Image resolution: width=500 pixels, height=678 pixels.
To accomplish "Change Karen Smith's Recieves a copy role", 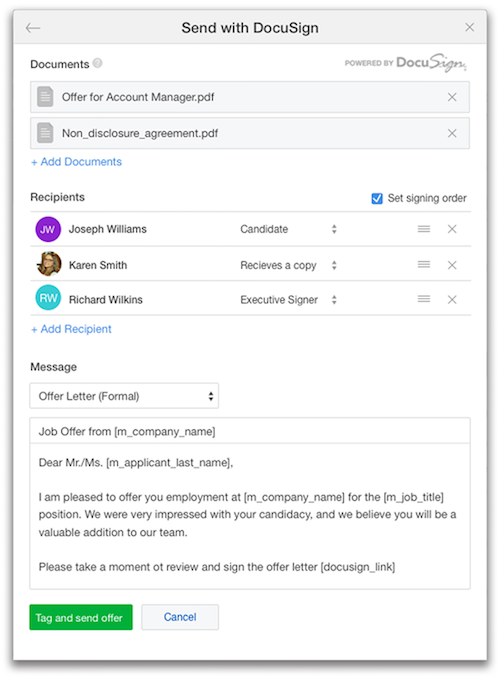I will coord(288,265).
